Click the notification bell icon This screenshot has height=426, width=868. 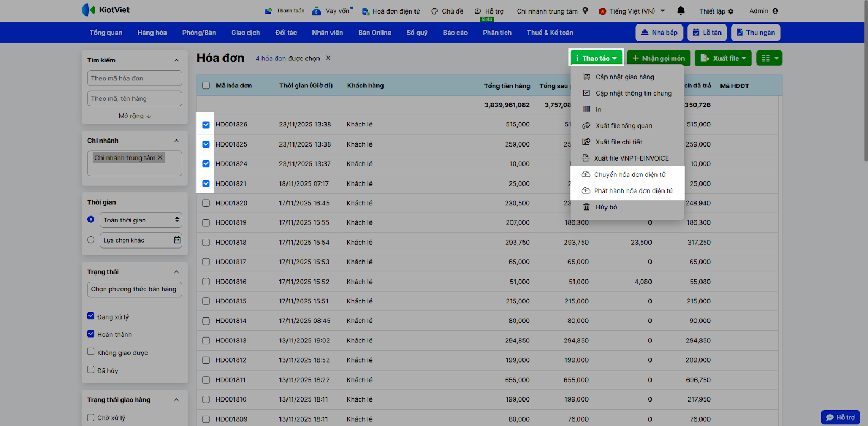click(x=681, y=11)
